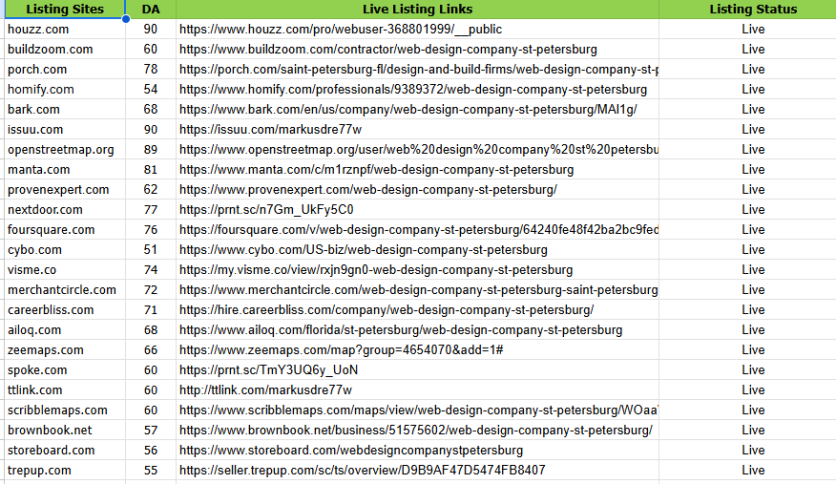Open the porch.com saint-petersburg-fl link
This screenshot has height=484, width=836.
click(x=419, y=69)
